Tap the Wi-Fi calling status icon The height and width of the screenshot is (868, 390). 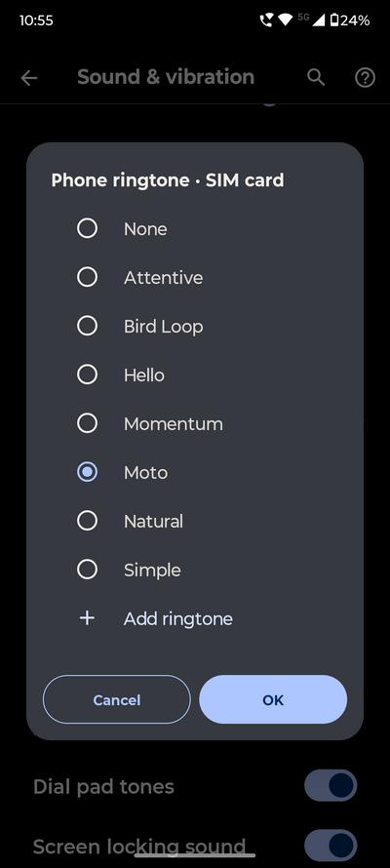(x=266, y=20)
